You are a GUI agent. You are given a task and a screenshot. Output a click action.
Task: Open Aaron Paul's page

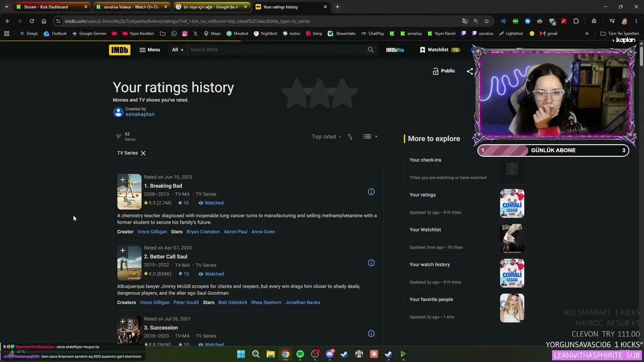click(235, 232)
